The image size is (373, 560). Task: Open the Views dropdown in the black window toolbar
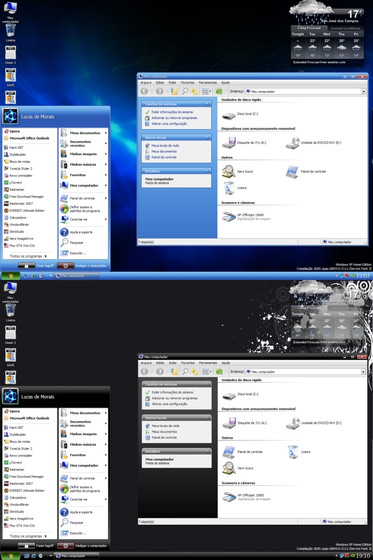pyautogui.click(x=206, y=372)
